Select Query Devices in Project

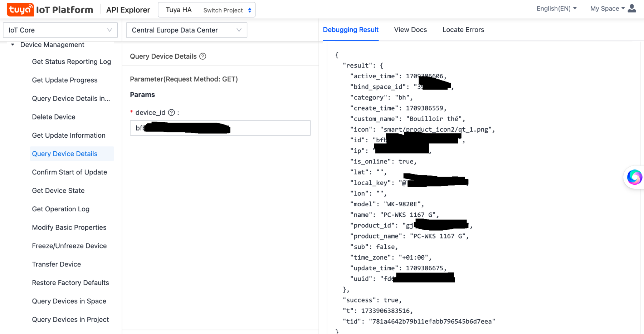click(70, 319)
